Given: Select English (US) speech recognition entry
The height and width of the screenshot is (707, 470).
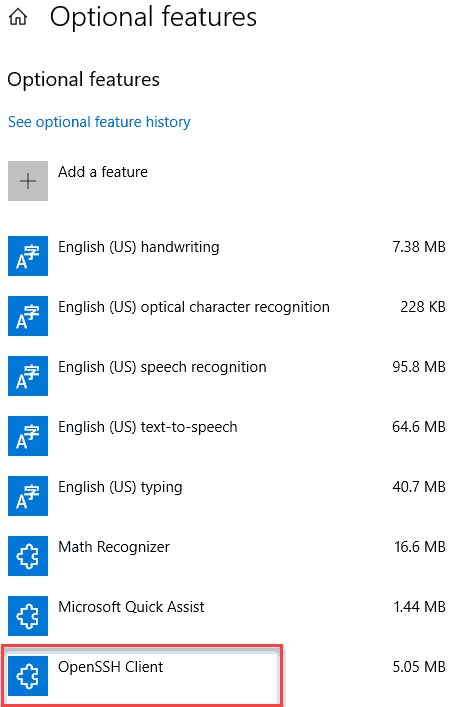Looking at the screenshot, I should [162, 367].
